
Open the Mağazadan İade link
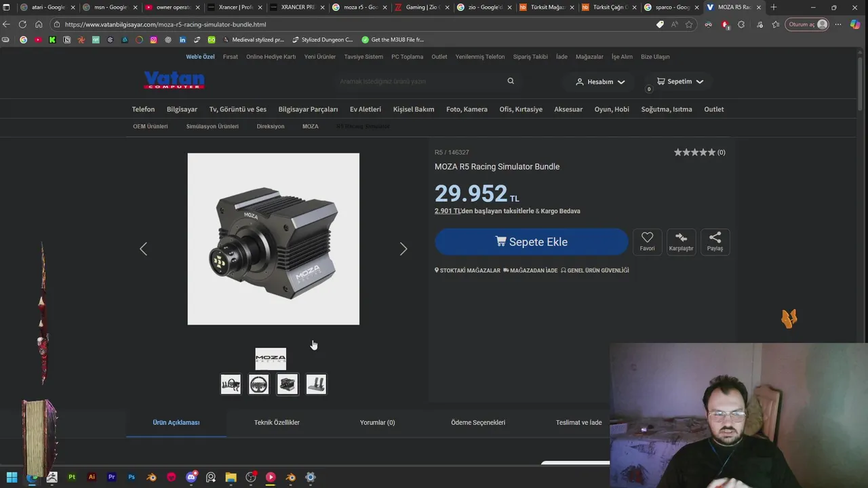click(x=530, y=270)
